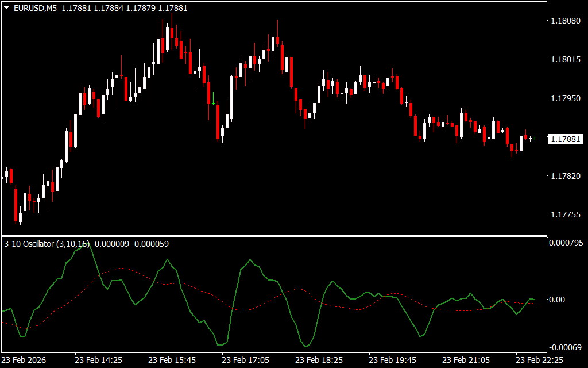Click the 23 Feb 22:25 time label

click(539, 360)
